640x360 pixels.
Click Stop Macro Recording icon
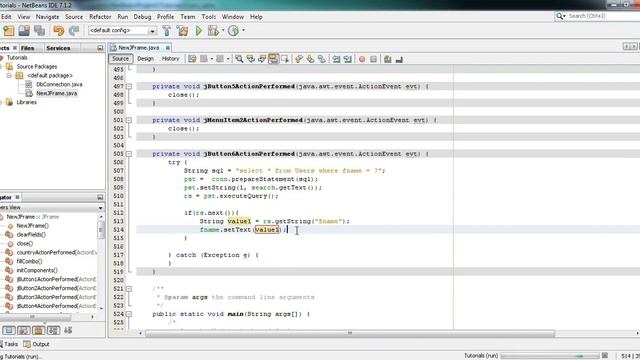(x=373, y=59)
